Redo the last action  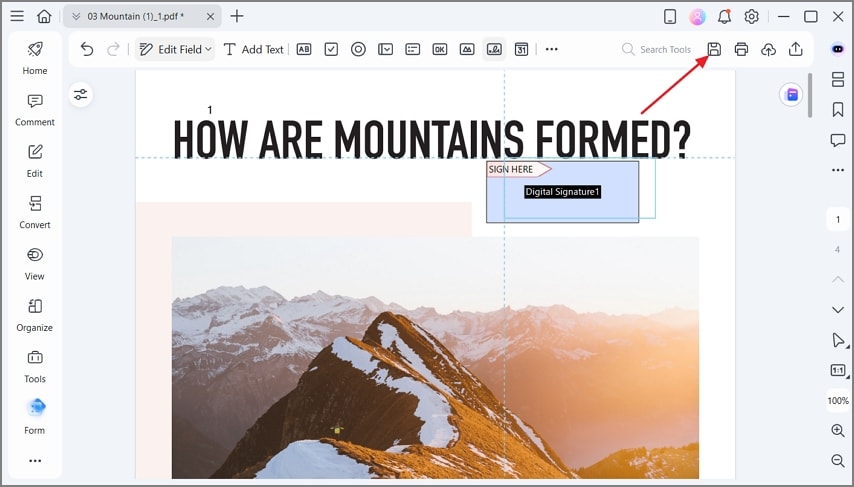pos(113,49)
